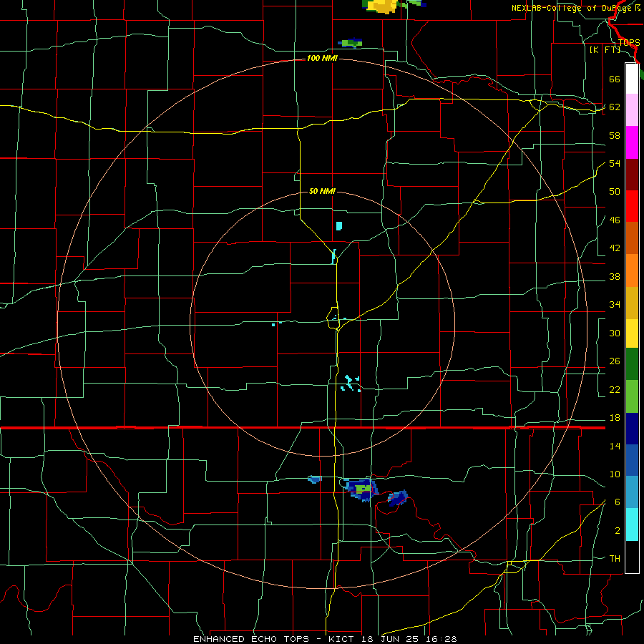Click the 10 legend value
Viewport: 644px width, 644px height.
pyautogui.click(x=615, y=474)
